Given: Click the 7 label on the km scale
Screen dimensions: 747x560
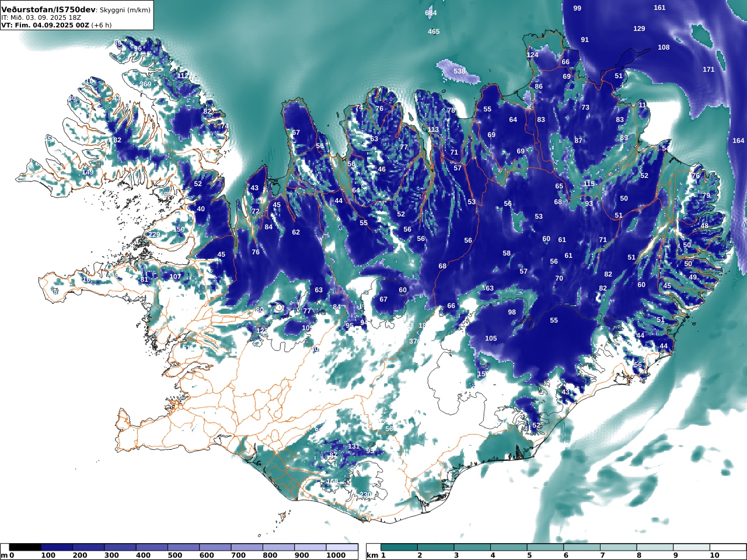Looking at the screenshot, I should tap(602, 555).
